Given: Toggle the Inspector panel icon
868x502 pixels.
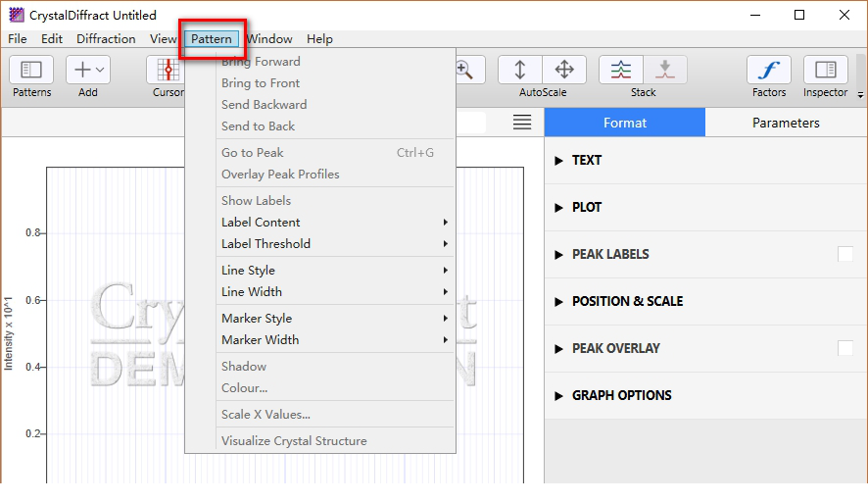Looking at the screenshot, I should [x=825, y=70].
